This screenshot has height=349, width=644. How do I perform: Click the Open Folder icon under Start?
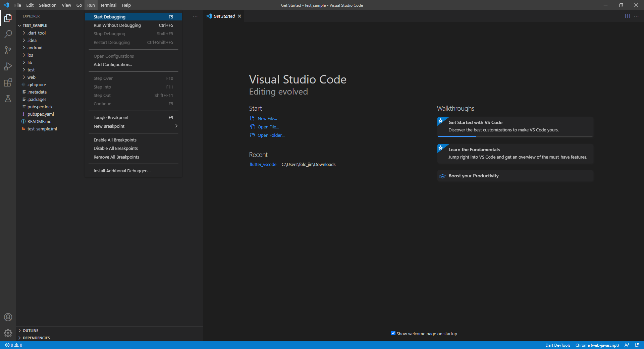click(253, 135)
